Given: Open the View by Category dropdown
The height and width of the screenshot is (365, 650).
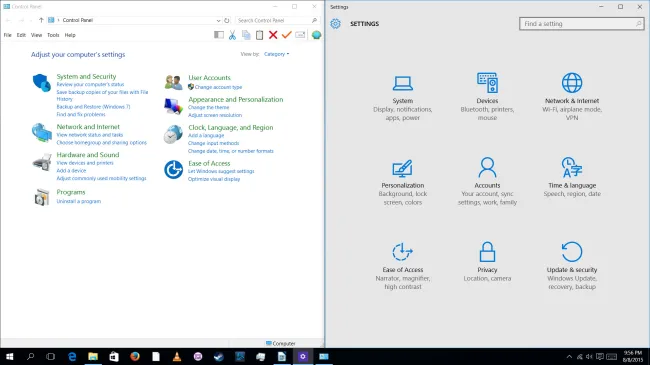Looking at the screenshot, I should [x=276, y=54].
